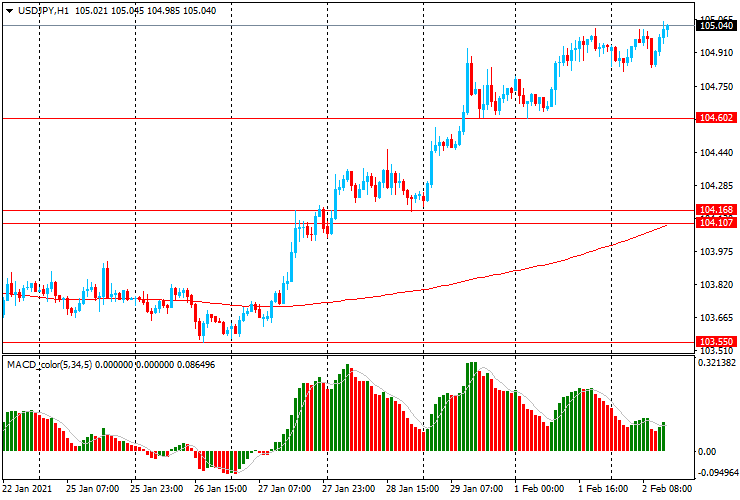
Task: Click the 27 Jan 23:00 time label
Action: tap(349, 489)
